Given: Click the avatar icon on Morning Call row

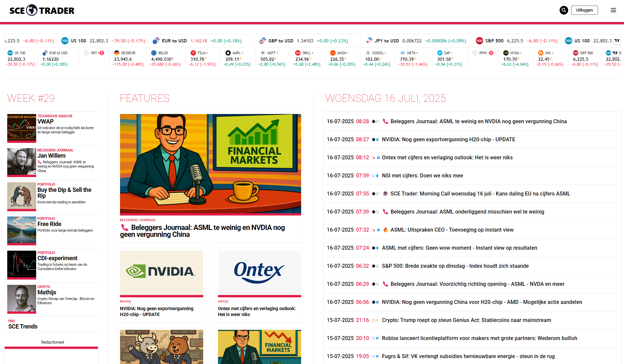Looking at the screenshot, I should 385,193.
